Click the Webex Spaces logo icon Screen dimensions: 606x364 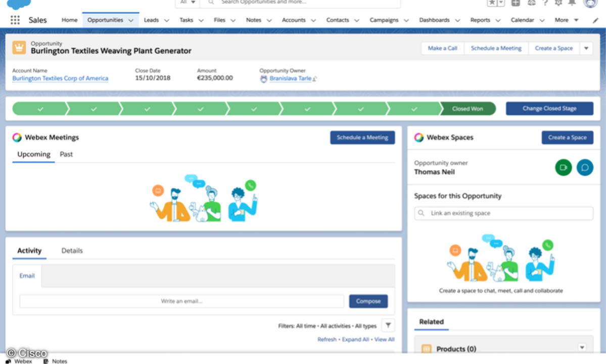point(419,137)
